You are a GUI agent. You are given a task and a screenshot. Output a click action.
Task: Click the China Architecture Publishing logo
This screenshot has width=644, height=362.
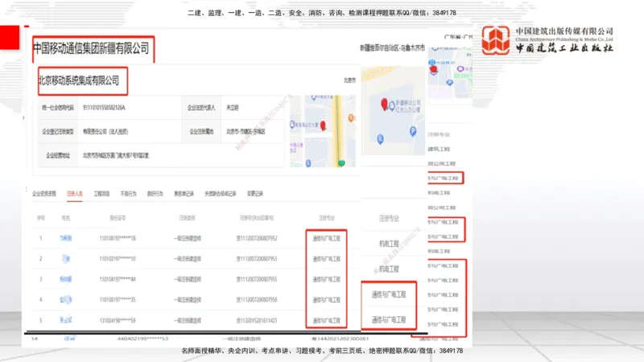pyautogui.click(x=496, y=39)
